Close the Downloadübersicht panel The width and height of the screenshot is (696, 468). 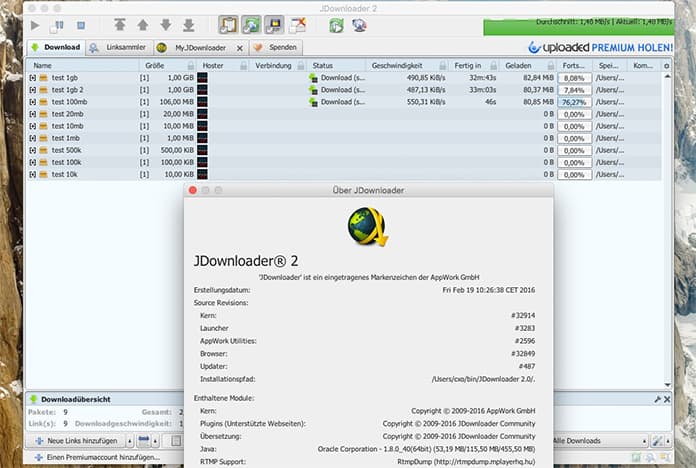coord(667,399)
